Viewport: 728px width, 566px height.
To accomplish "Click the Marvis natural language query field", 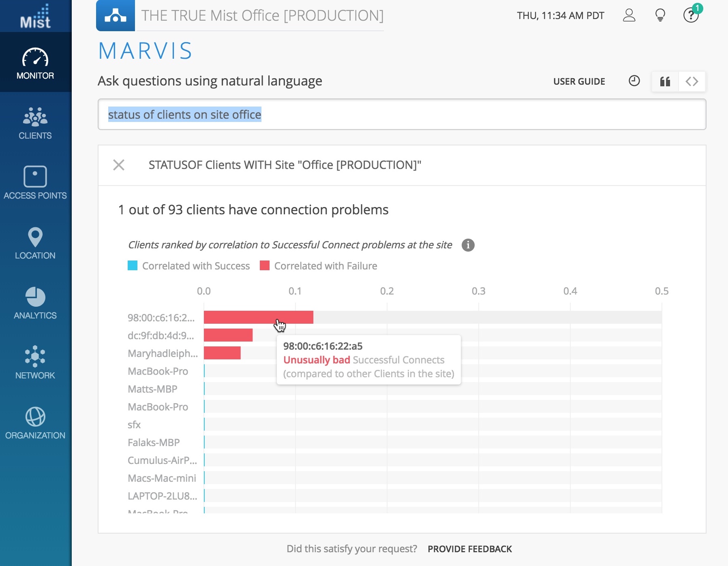I will tap(401, 115).
